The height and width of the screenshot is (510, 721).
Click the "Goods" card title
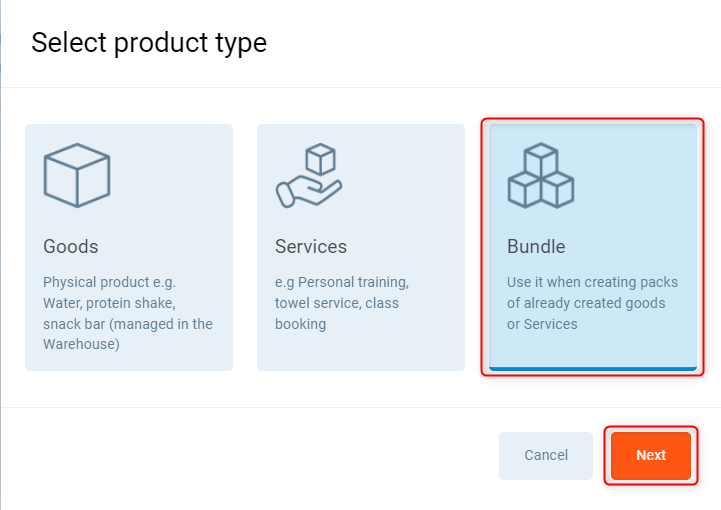click(x=71, y=246)
